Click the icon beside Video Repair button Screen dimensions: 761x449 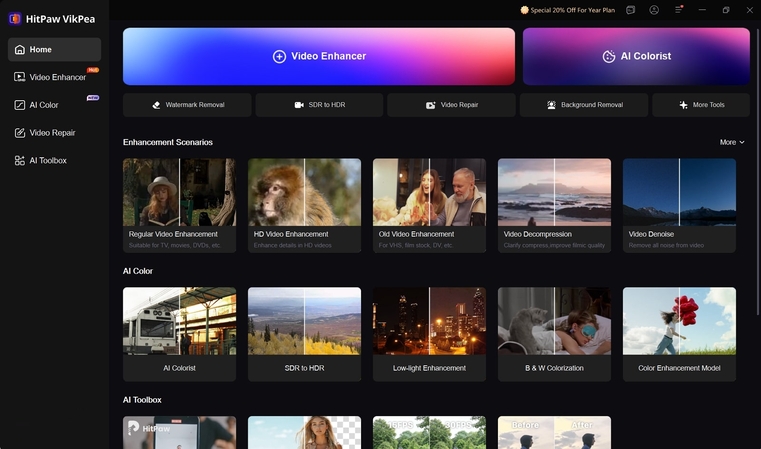pos(430,105)
